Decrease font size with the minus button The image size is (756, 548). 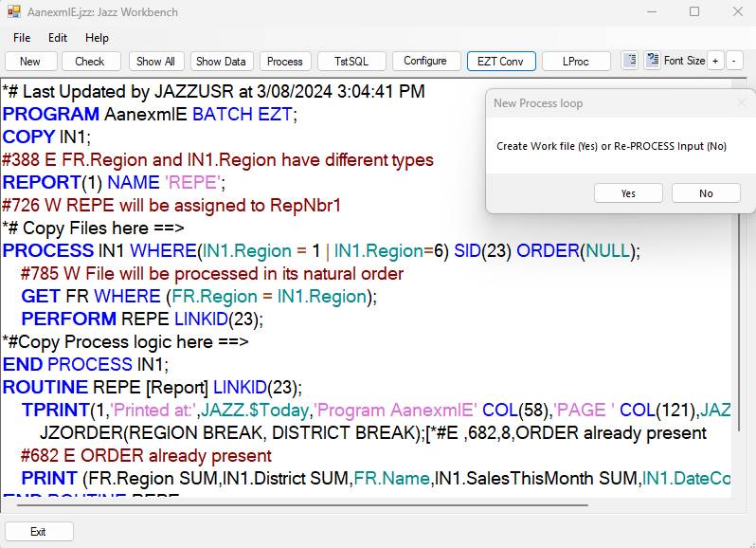[734, 61]
